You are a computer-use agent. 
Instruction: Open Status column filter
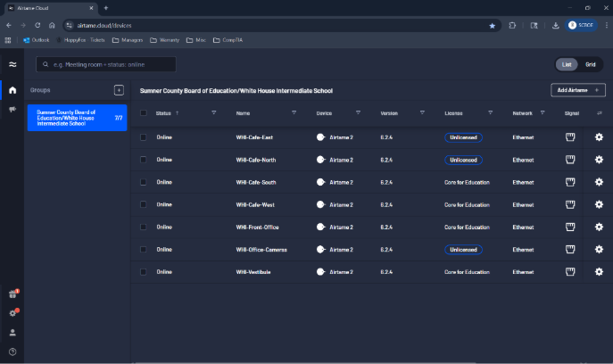(x=214, y=113)
